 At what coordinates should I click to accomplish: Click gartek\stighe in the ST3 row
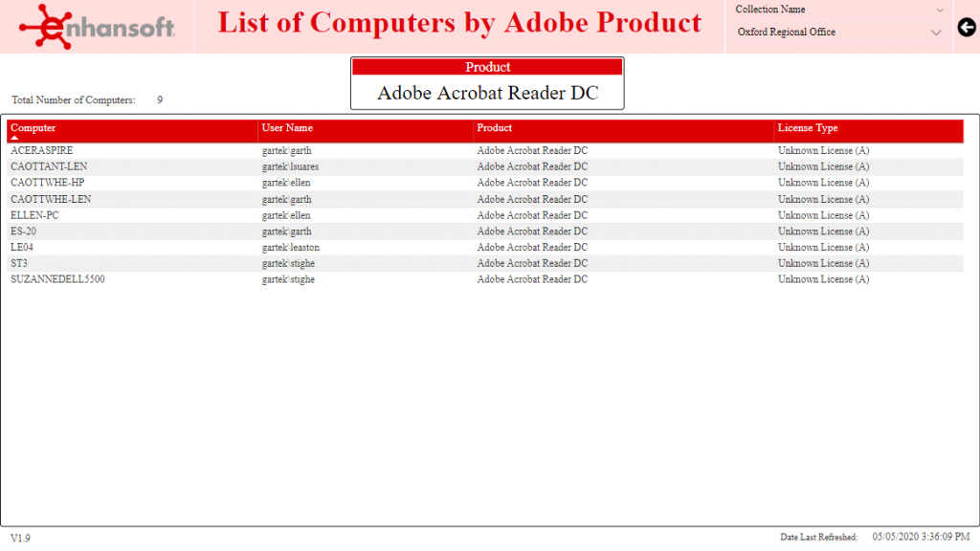point(288,264)
